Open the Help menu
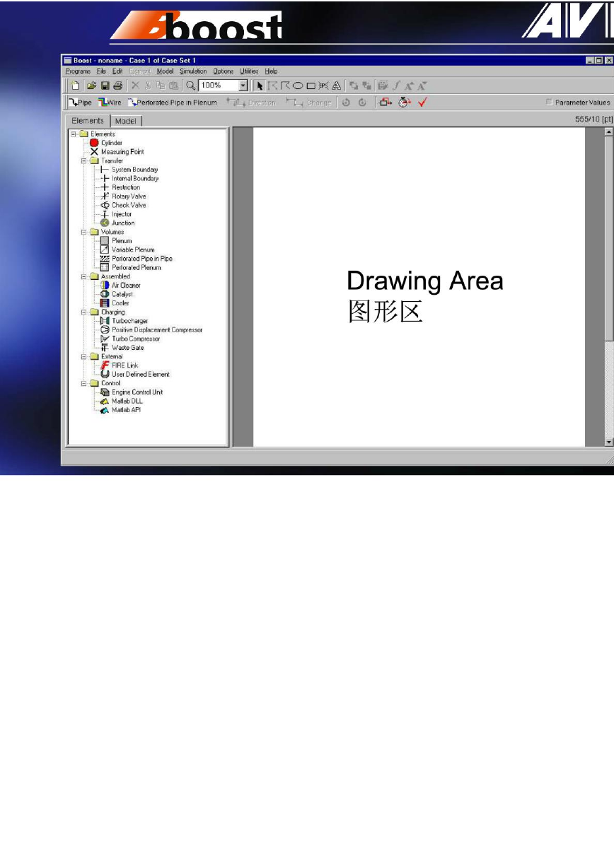Image resolution: width=614 pixels, height=868 pixels. 271,71
